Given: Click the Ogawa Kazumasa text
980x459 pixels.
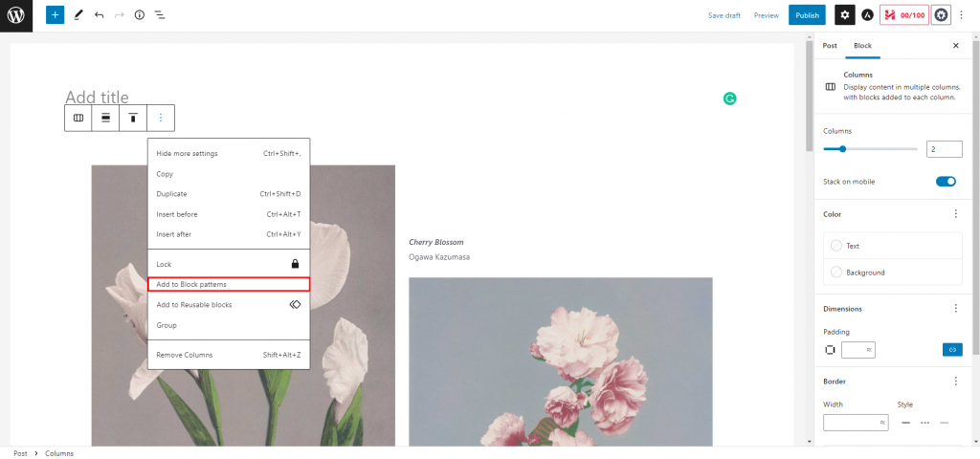Looking at the screenshot, I should tap(439, 256).
